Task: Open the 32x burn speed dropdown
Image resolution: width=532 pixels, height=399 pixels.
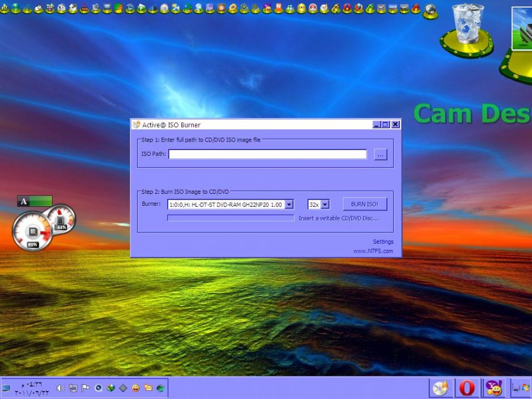Action: 325,205
